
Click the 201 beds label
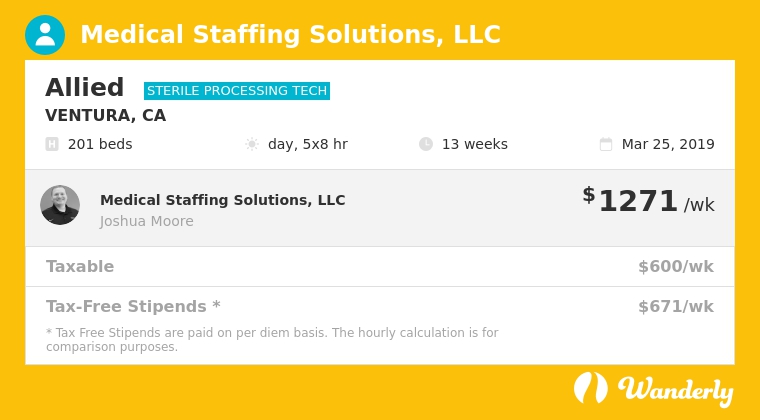[100, 144]
